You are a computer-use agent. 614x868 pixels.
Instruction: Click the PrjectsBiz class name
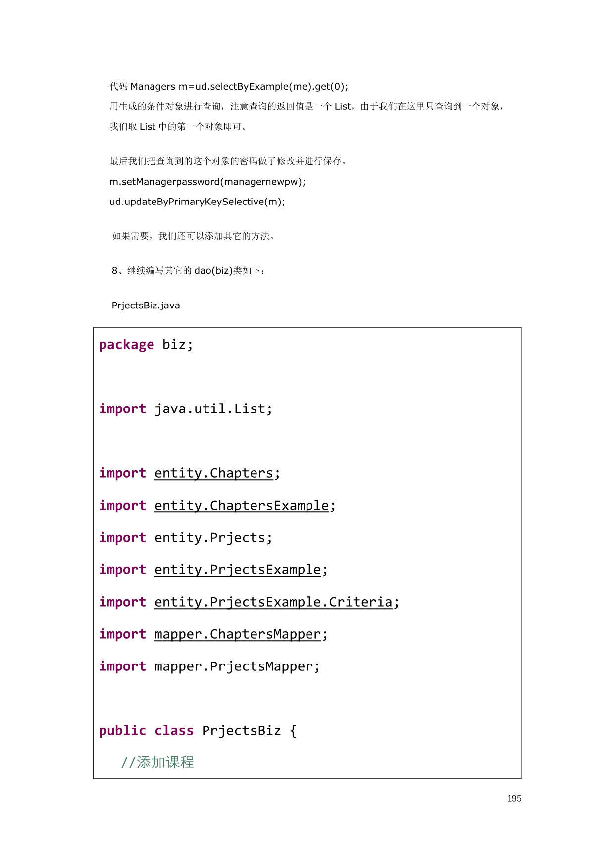(241, 731)
